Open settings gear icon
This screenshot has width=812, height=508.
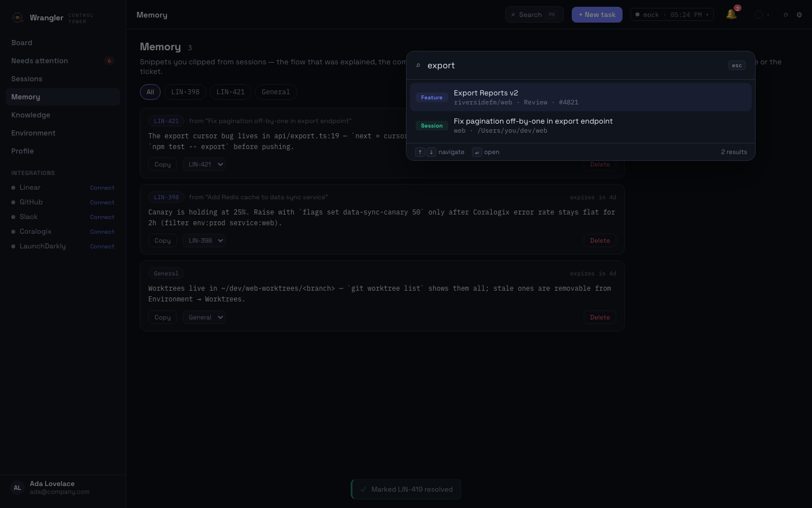799,15
